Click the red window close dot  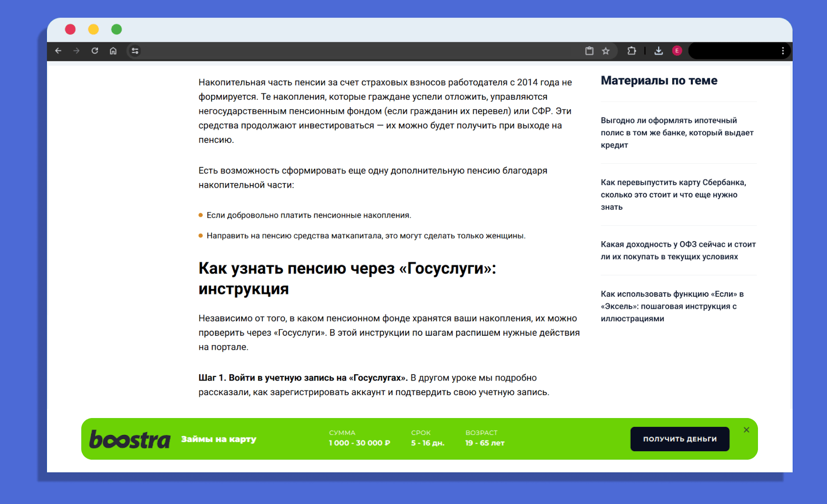pyautogui.click(x=70, y=29)
